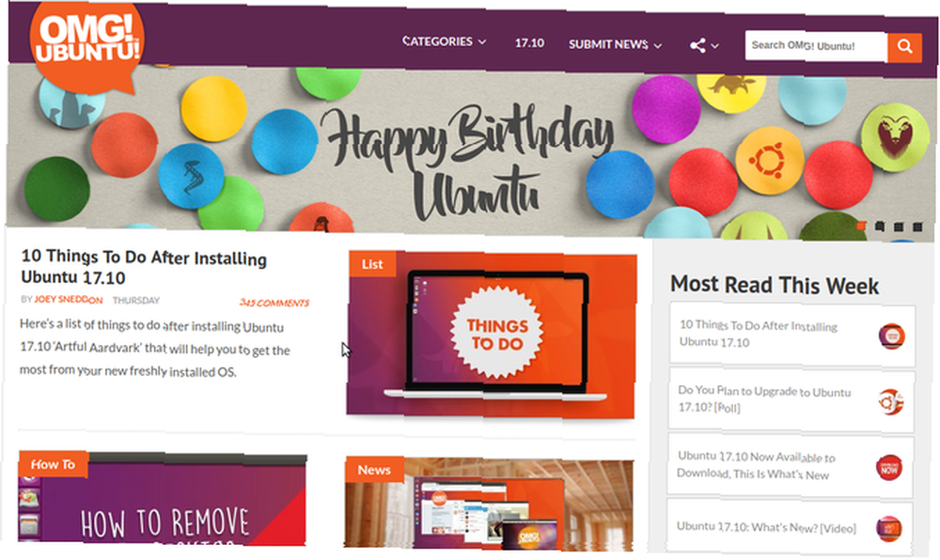Screen dimensions: 940x560
Task: Open the Happy Birthday Ubuntu banner
Action: pyautogui.click(x=471, y=153)
